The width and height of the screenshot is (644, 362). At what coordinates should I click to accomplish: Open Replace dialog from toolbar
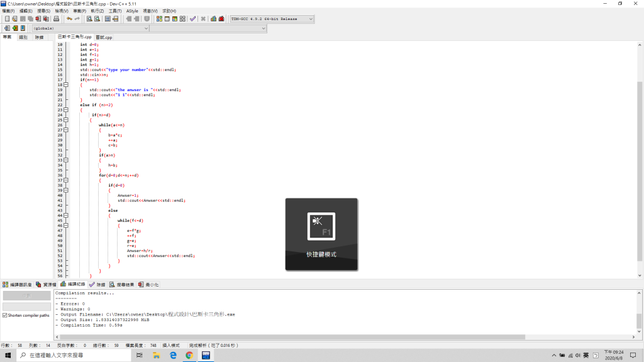(97, 19)
